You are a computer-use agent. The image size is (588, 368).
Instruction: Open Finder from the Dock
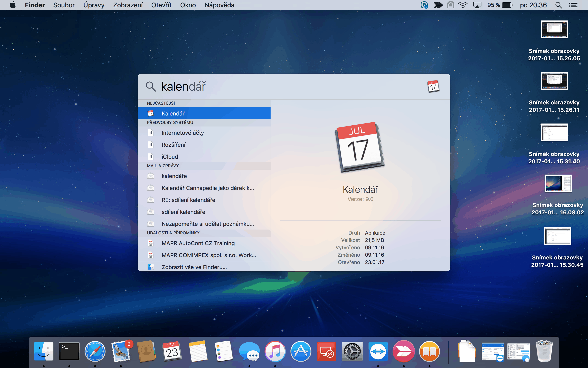[43, 351]
